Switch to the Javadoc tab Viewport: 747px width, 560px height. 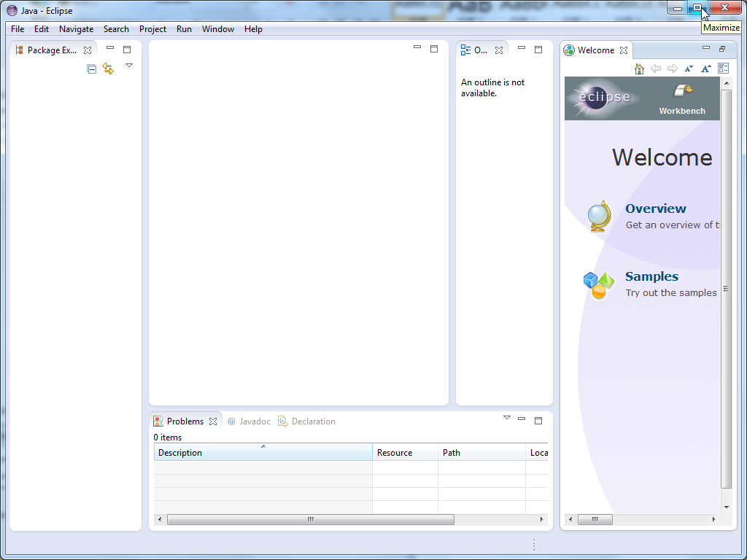[x=249, y=421]
